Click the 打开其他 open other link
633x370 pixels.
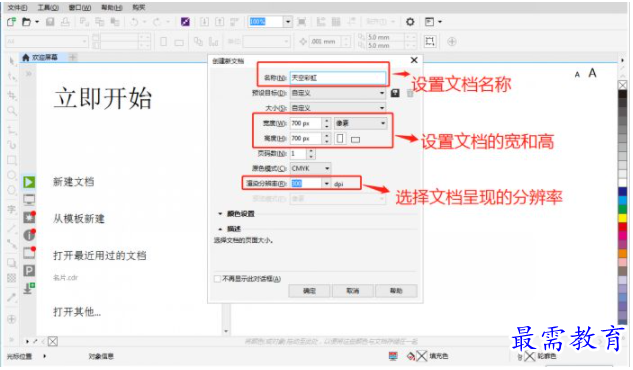[x=77, y=311]
